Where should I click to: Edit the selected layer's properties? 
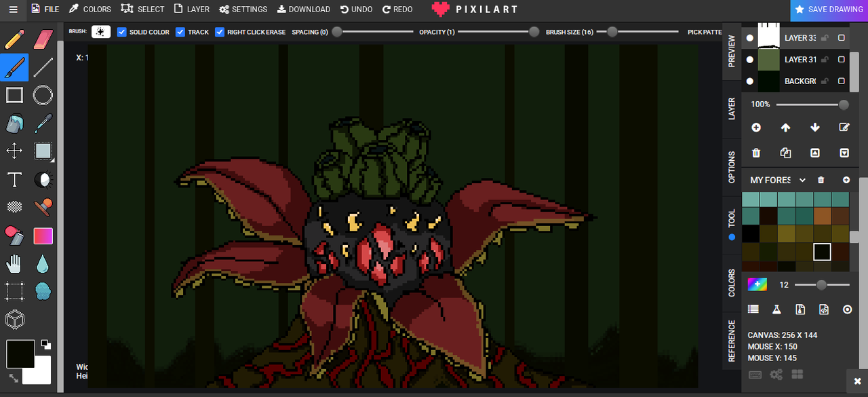point(844,128)
